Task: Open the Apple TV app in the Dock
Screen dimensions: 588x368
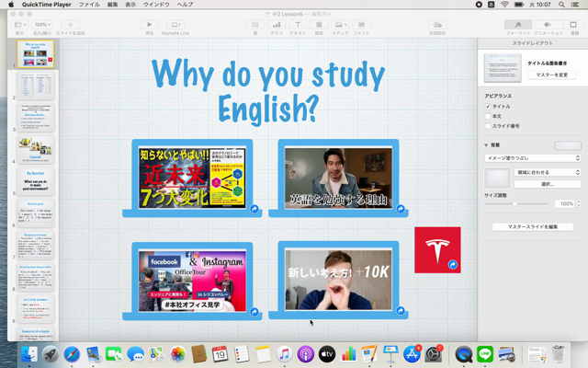Action: coord(327,354)
